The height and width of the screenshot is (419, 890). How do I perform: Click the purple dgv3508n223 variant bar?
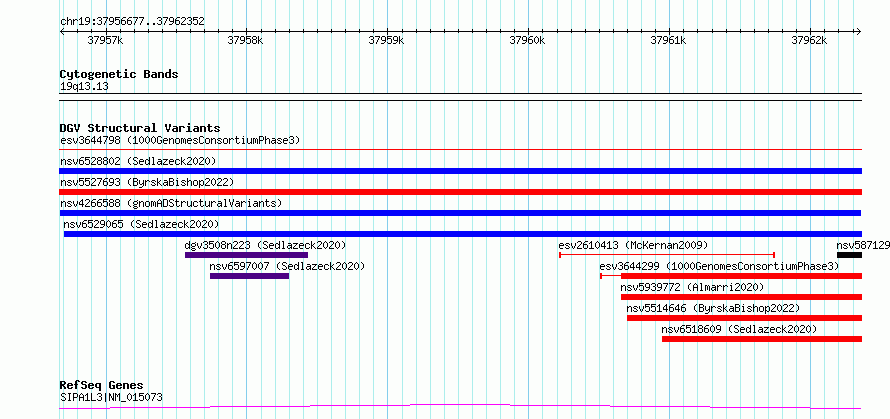pyautogui.click(x=246, y=255)
